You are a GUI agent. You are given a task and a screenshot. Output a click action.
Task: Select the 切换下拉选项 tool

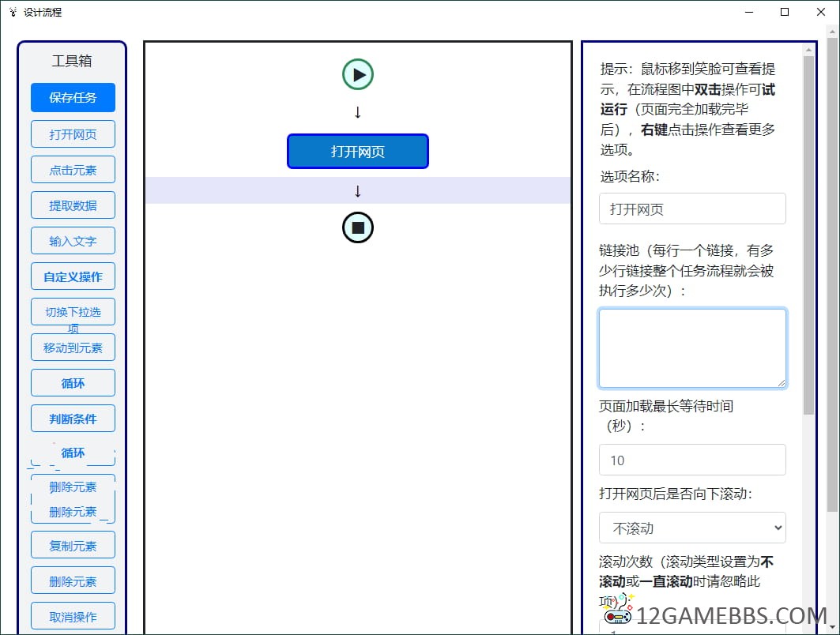click(x=73, y=312)
